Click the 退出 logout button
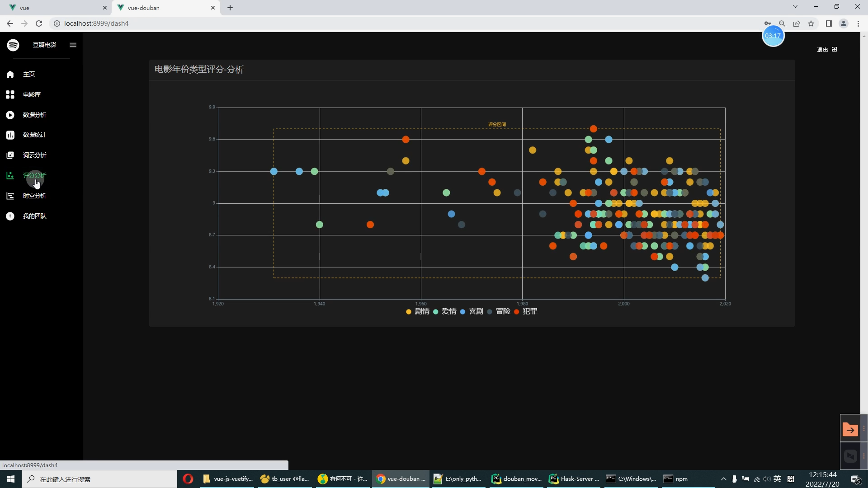868x488 pixels. 827,50
